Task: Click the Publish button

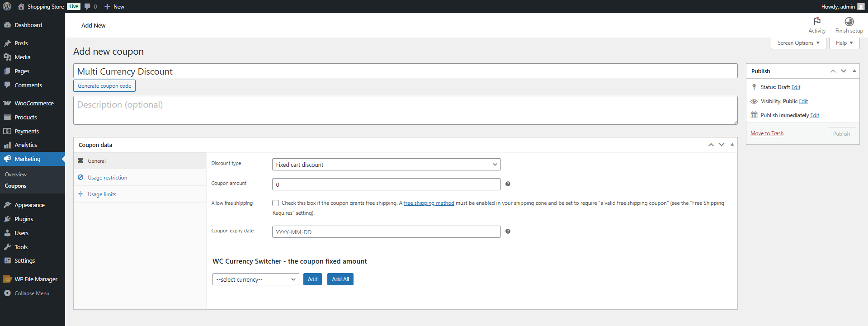Action: pyautogui.click(x=841, y=133)
